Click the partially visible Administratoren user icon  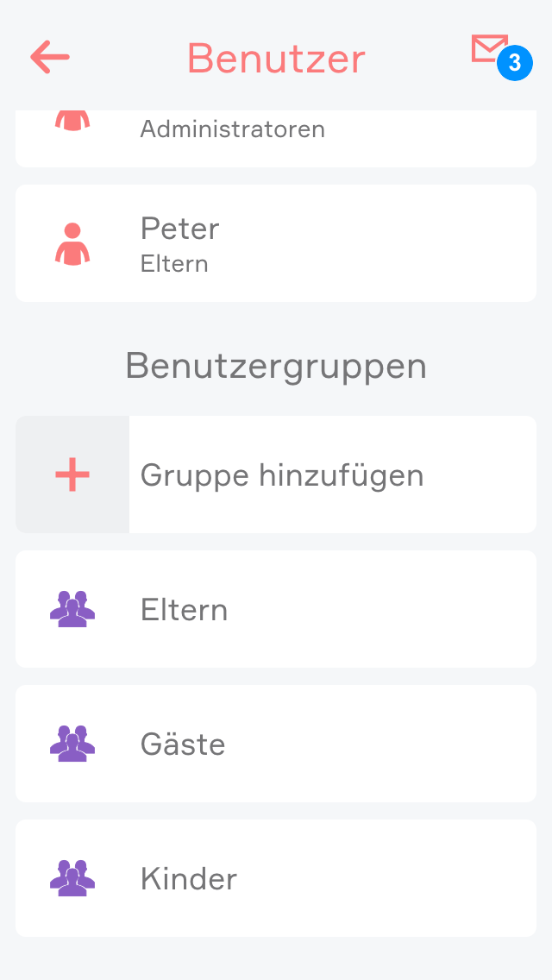pos(72,121)
